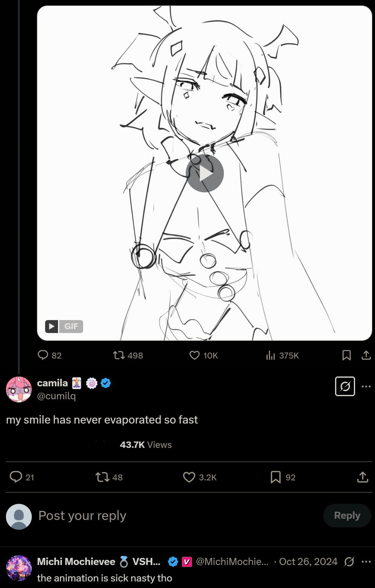Viewport: 375px width, 588px height.
Task: Click the Reply button
Action: pos(347,515)
